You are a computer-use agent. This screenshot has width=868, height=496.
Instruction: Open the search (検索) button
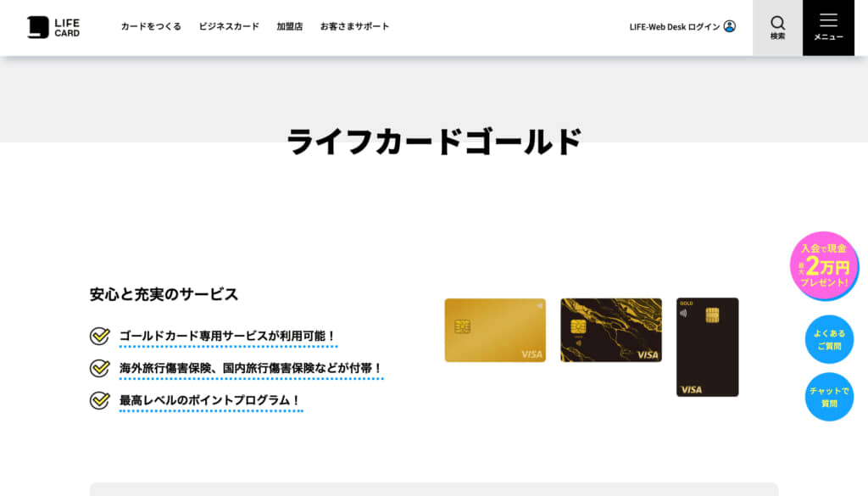click(777, 28)
